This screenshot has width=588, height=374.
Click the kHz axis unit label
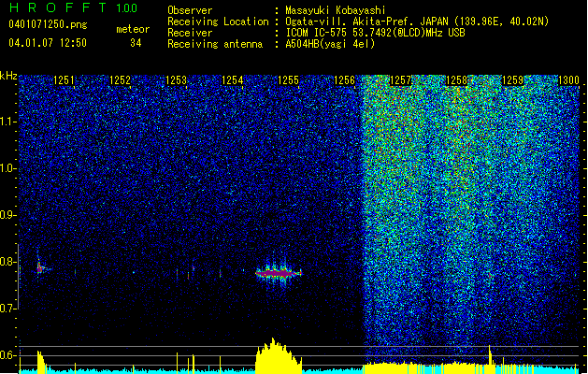8,76
